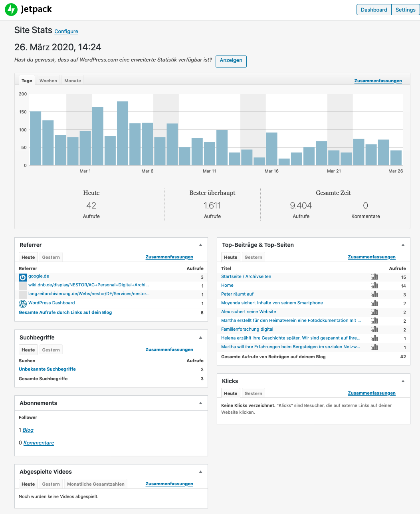Screen dimensions: 420x514
Task: Click the google.de referrer icon
Action: (x=23, y=277)
